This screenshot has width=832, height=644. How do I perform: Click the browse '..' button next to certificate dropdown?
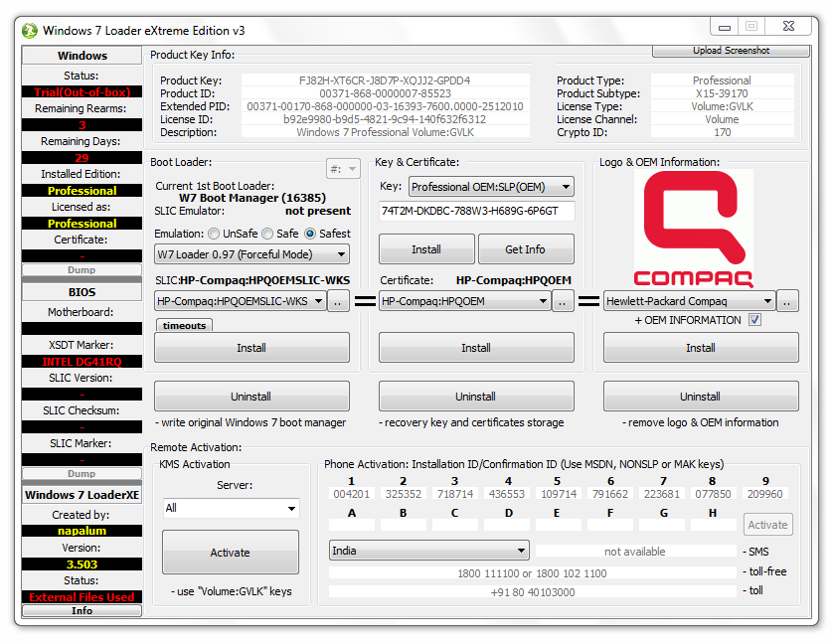tap(563, 301)
